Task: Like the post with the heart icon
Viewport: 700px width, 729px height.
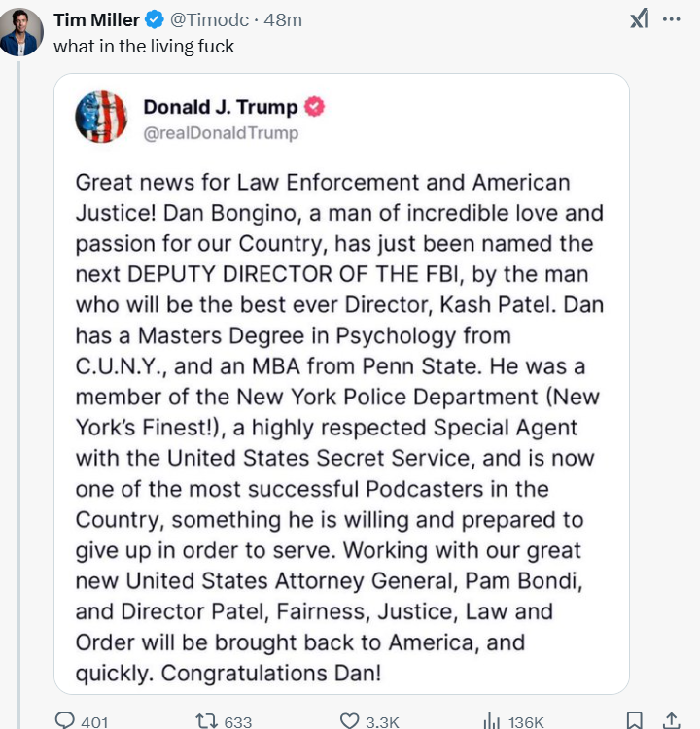Action: 350,720
